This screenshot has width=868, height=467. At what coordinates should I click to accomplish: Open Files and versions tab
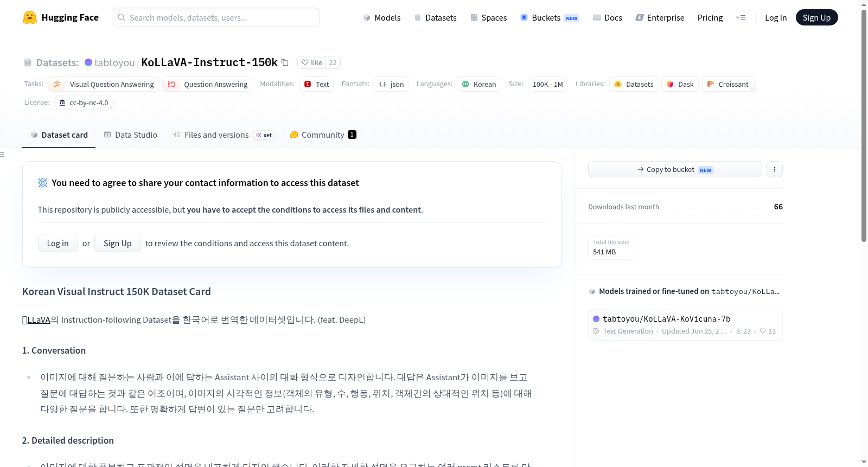coord(224,135)
